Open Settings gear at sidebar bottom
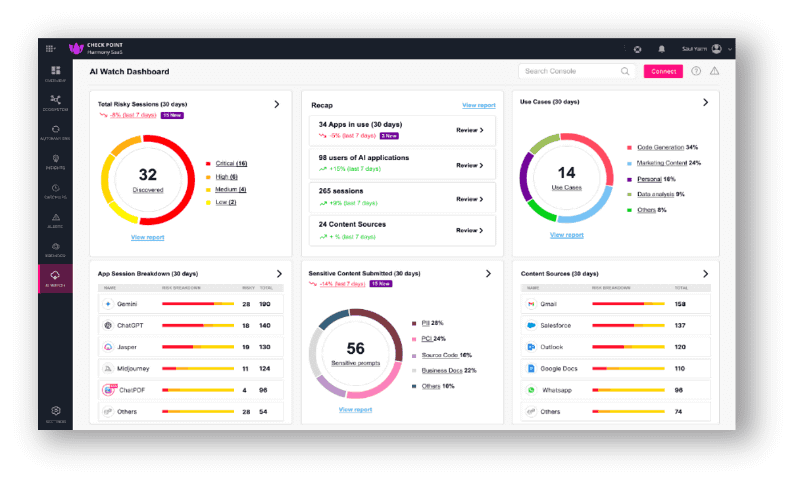The width and height of the screenshot is (800, 488). (x=55, y=414)
